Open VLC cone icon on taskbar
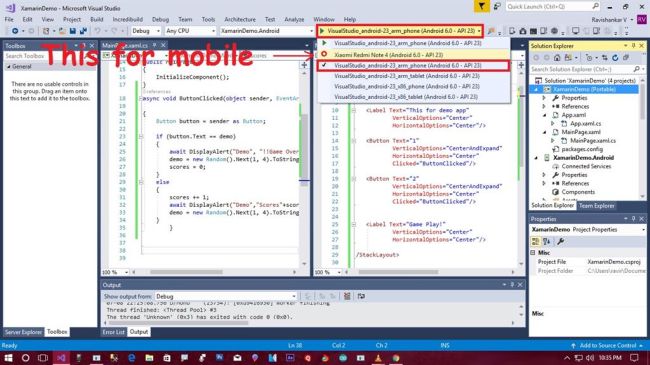The image size is (650, 365). pos(378,358)
